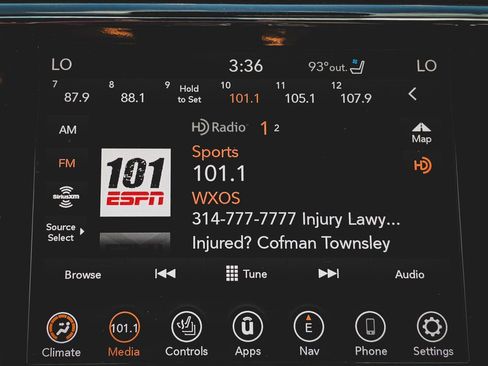Open the Browse station list
The width and height of the screenshot is (488, 366).
(x=83, y=275)
